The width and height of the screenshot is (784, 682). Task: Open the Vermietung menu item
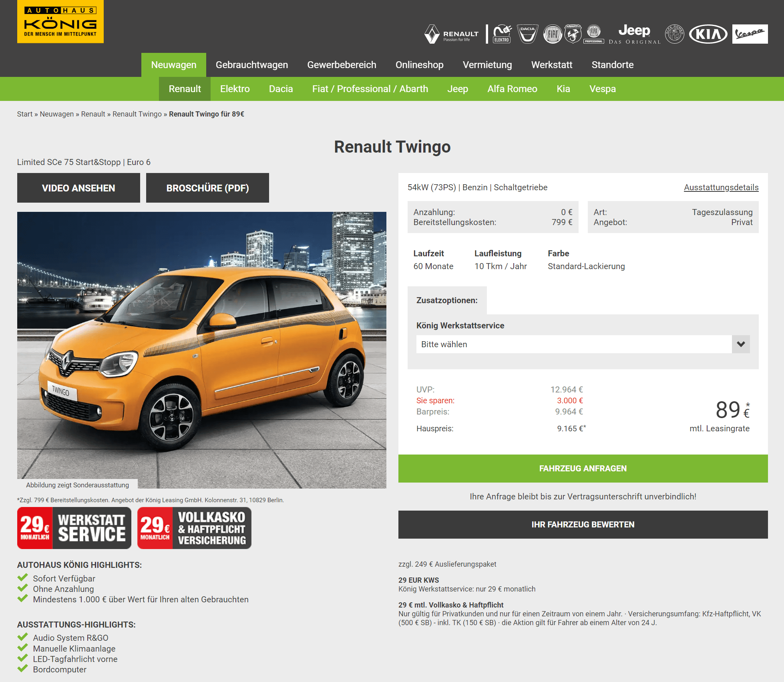pyautogui.click(x=487, y=65)
